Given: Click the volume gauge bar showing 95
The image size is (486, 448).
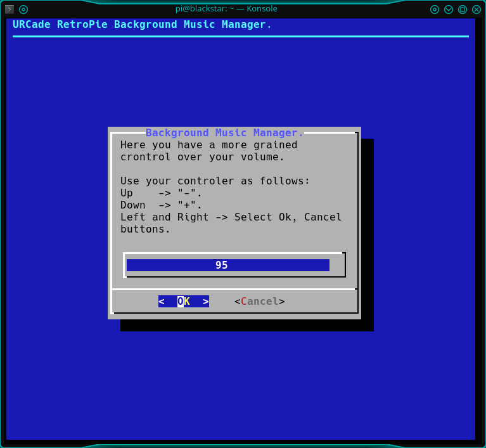Looking at the screenshot, I should (x=228, y=266).
